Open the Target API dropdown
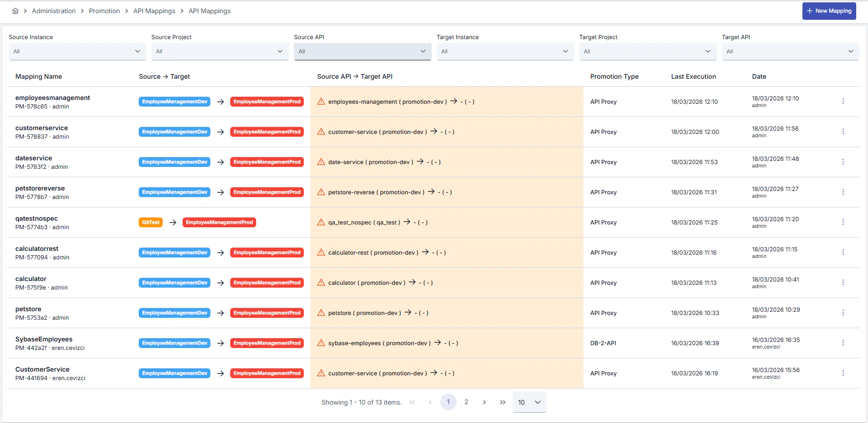Image resolution: width=868 pixels, height=423 pixels. pyautogui.click(x=790, y=51)
